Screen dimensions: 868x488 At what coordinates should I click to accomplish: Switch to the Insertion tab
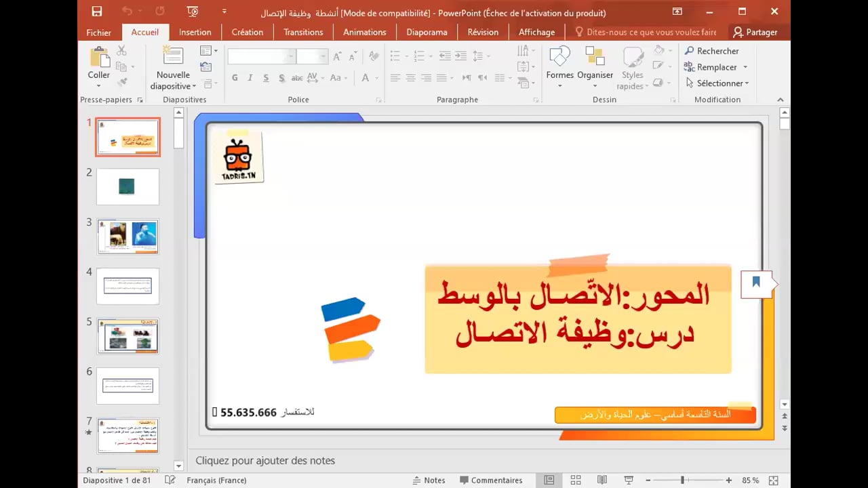pos(195,32)
